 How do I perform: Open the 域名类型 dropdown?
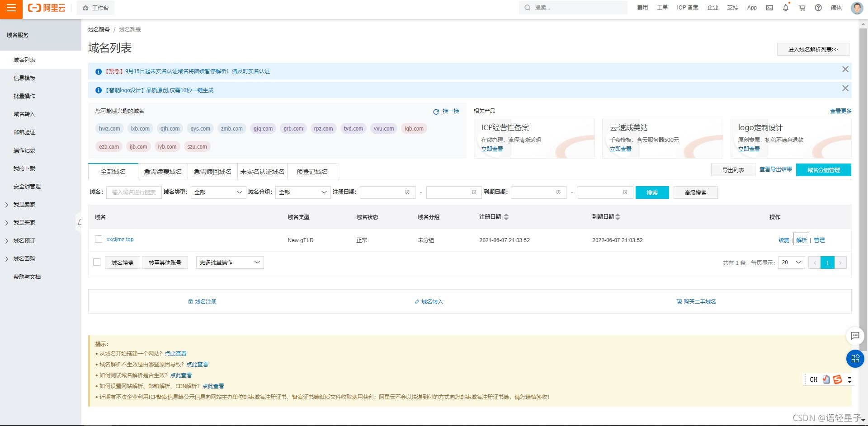pyautogui.click(x=218, y=192)
